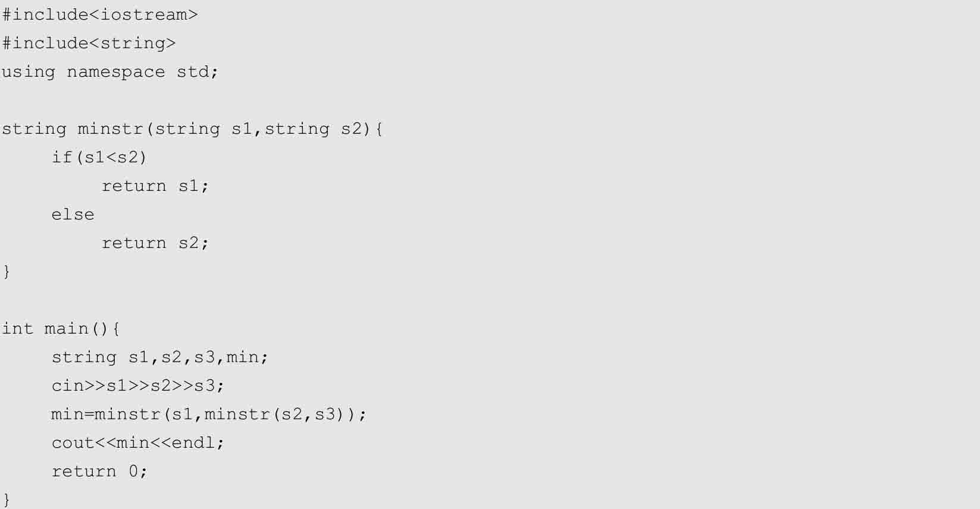This screenshot has width=980, height=509.
Task: Click the closing brace of minstr function
Action: tap(7, 272)
